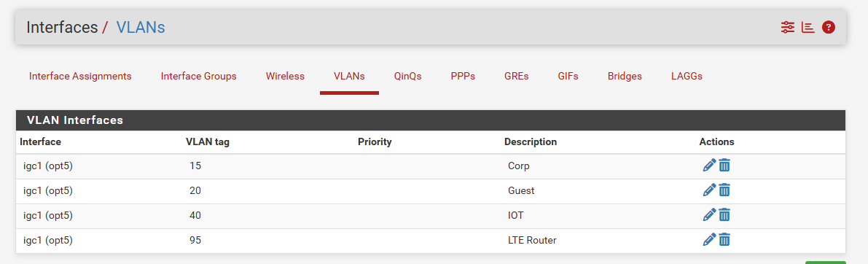Edit the Guest VLAN entry
Viewport: 868px width, 264px height.
(708, 190)
